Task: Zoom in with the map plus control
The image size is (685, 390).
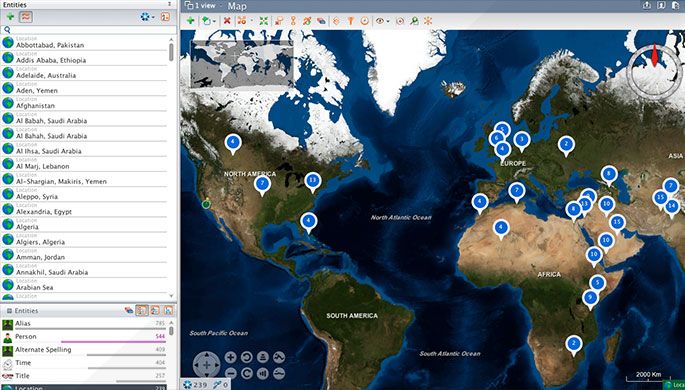Action: click(231, 357)
